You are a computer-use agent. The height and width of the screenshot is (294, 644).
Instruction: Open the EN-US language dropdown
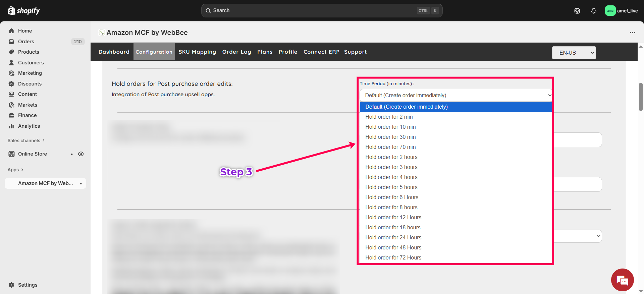coord(574,53)
